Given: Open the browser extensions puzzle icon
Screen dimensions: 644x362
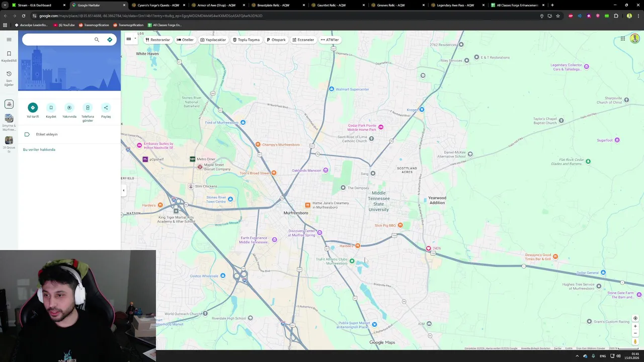Looking at the screenshot, I should (616, 16).
